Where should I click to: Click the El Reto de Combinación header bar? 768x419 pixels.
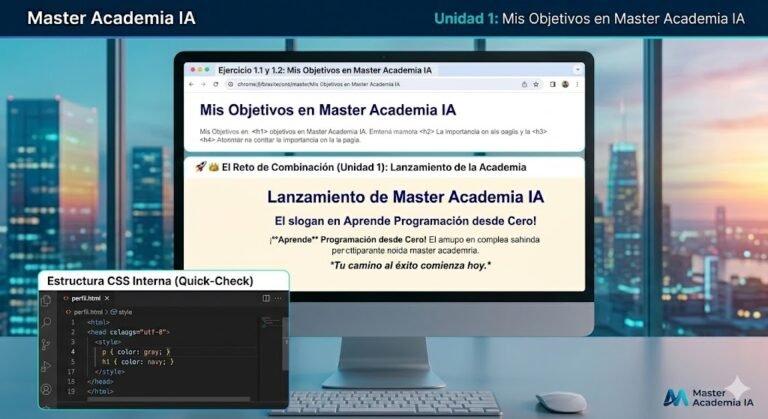click(384, 167)
